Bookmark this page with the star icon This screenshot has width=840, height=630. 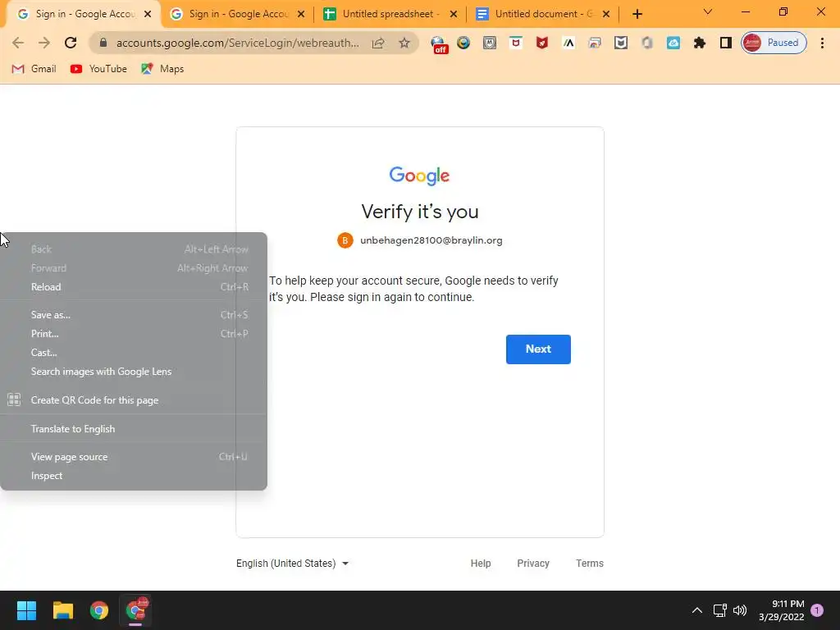pos(404,43)
